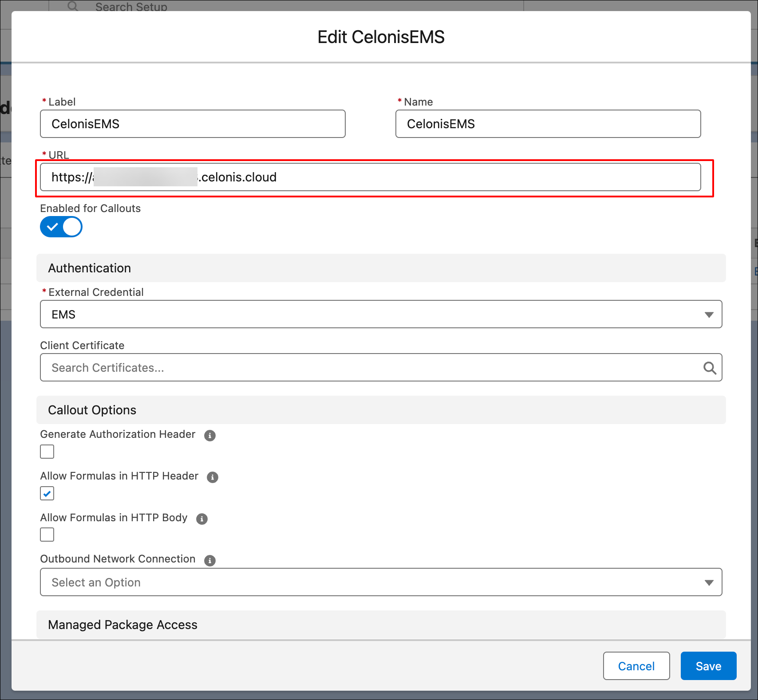This screenshot has height=700, width=758.
Task: Click the Authentication section header
Action: click(x=381, y=268)
